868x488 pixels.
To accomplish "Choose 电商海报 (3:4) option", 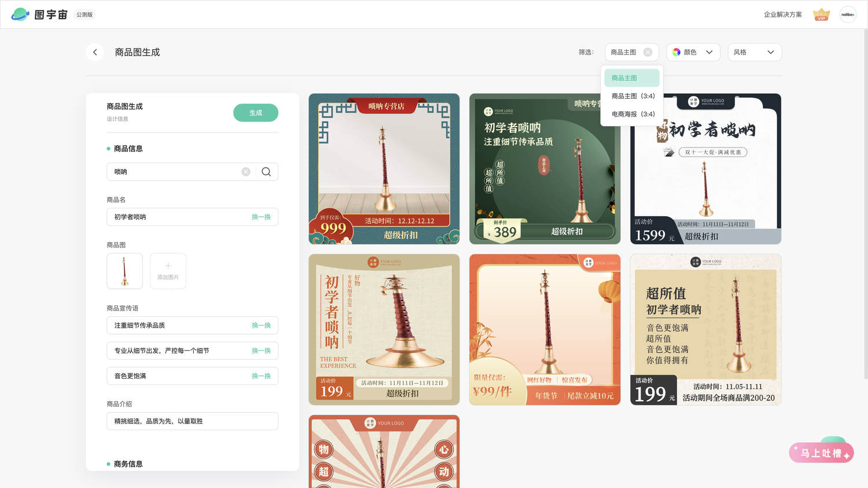I will tap(632, 114).
